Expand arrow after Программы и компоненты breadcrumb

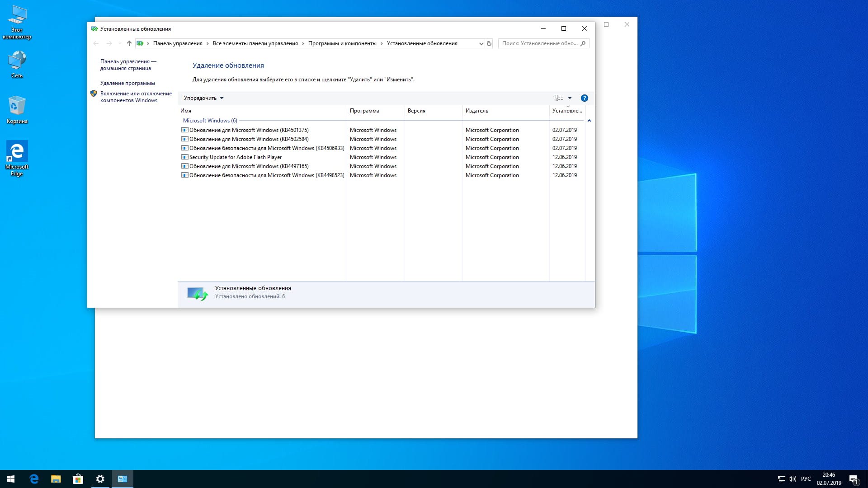tap(382, 43)
